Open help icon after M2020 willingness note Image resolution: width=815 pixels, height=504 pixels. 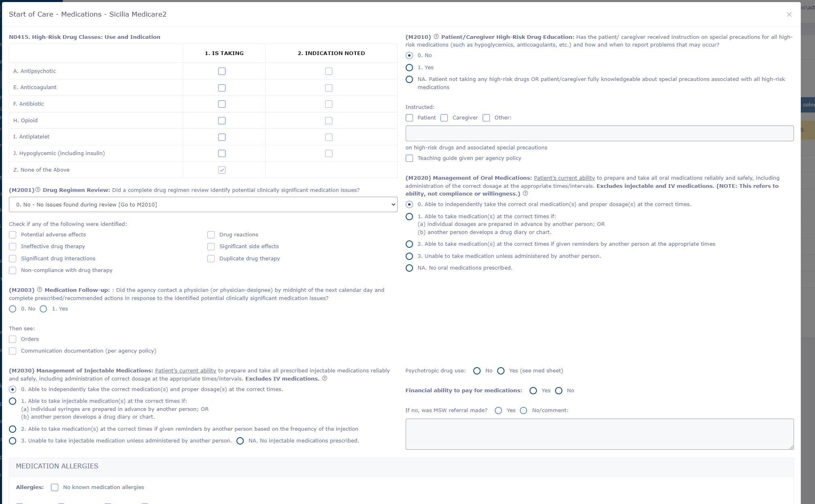[x=526, y=194]
